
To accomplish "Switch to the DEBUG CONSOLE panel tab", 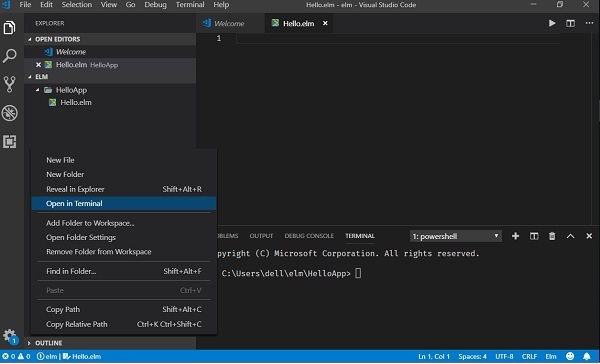I will (x=309, y=236).
